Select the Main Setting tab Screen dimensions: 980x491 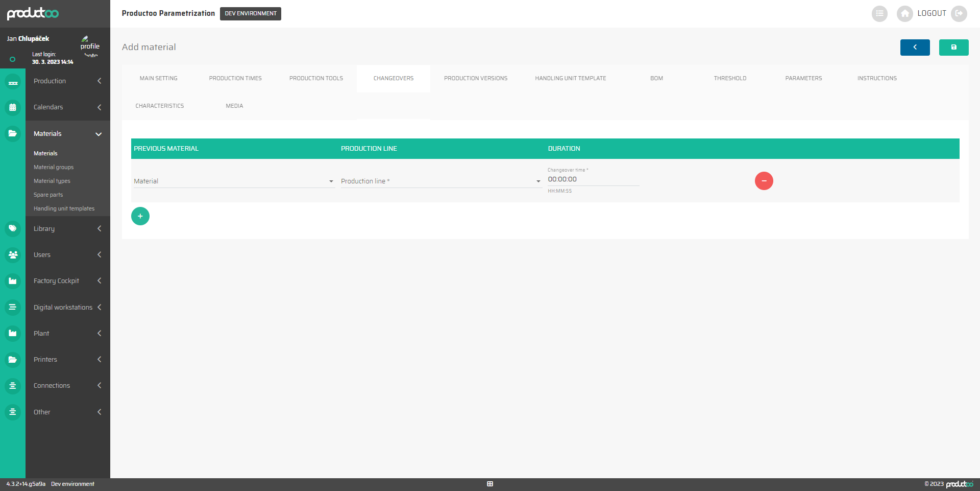(x=158, y=78)
